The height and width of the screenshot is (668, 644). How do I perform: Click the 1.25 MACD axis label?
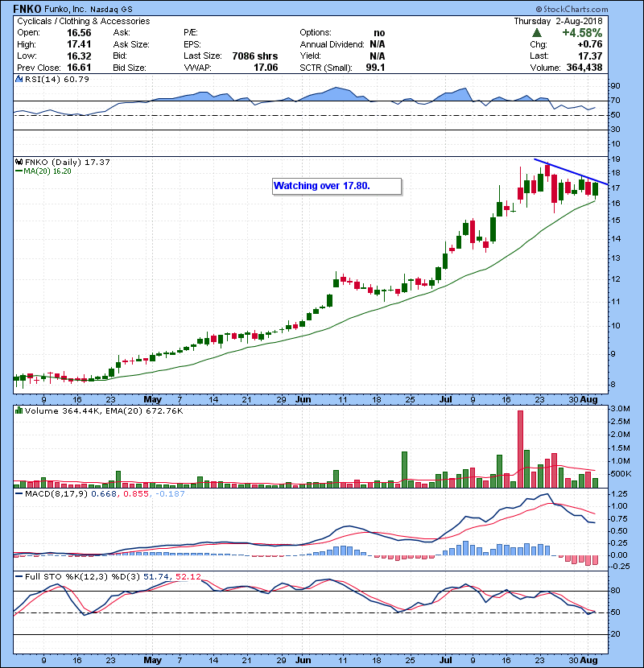(618, 494)
